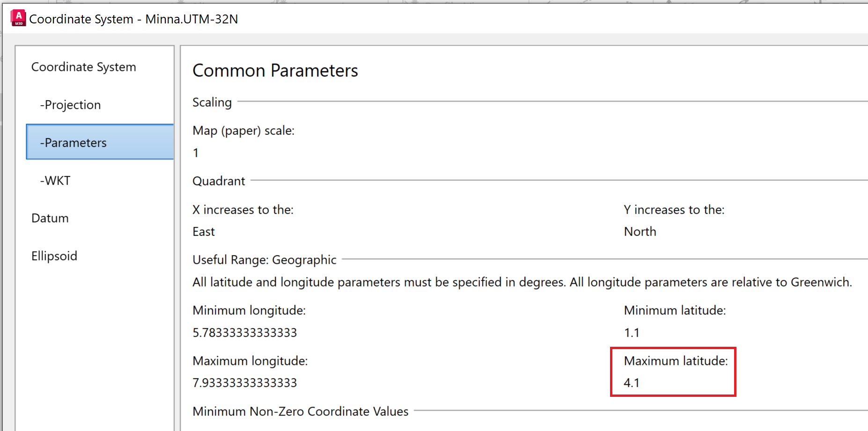This screenshot has height=431, width=868.
Task: Go to the Ellipsoid section
Action: pos(54,256)
